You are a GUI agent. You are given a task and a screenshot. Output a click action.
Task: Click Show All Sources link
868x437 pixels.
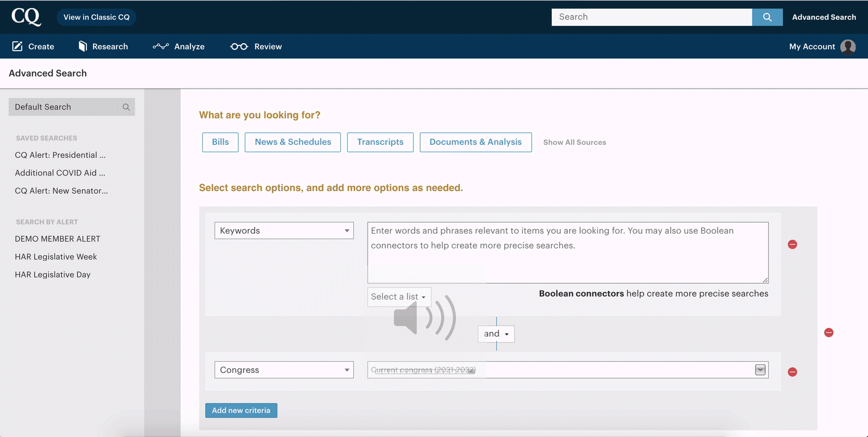[575, 142]
